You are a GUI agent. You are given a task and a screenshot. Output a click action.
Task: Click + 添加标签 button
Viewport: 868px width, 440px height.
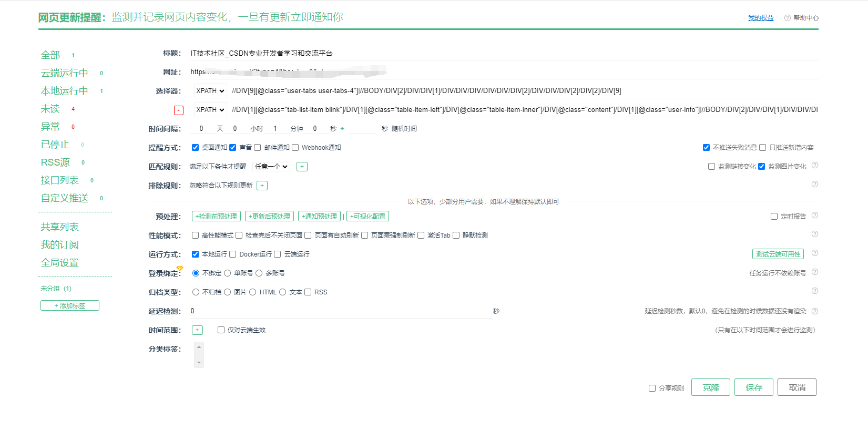coord(70,306)
